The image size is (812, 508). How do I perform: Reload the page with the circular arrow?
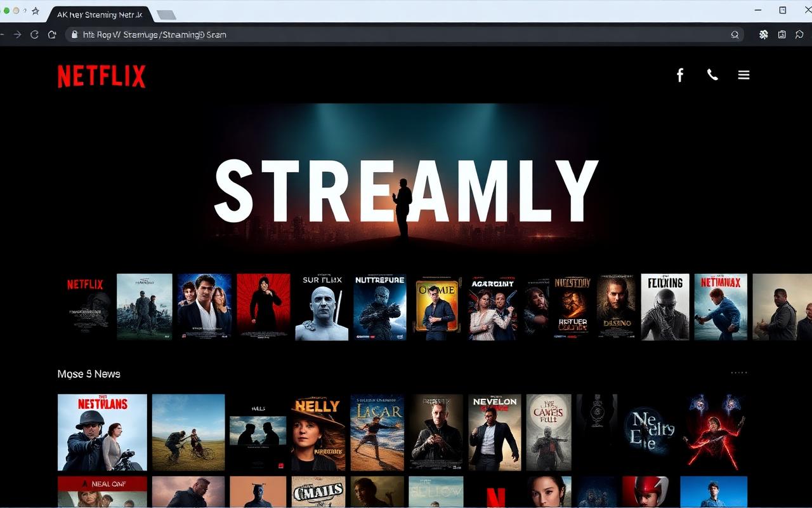coord(35,35)
